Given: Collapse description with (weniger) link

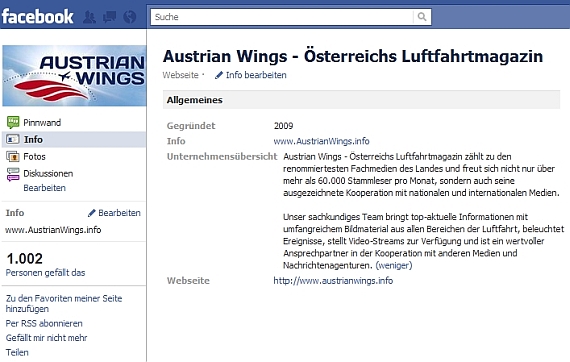Looking at the screenshot, I should [x=394, y=265].
